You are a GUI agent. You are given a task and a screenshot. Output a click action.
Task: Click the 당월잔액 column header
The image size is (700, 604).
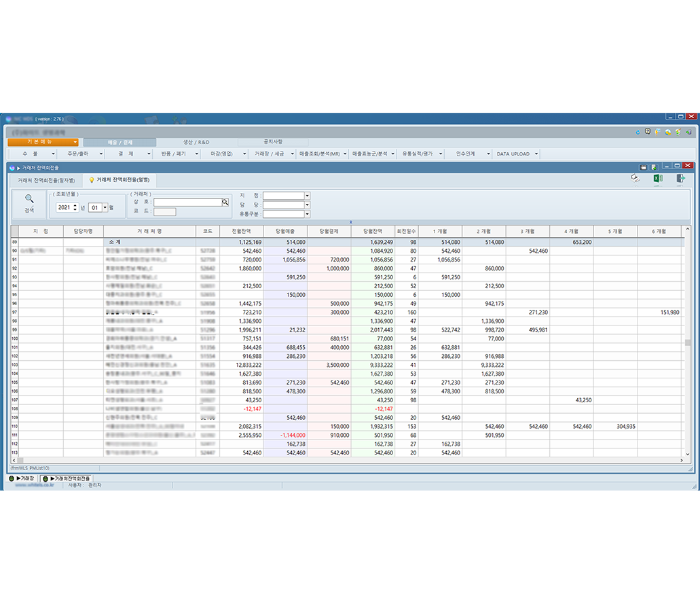(x=373, y=232)
